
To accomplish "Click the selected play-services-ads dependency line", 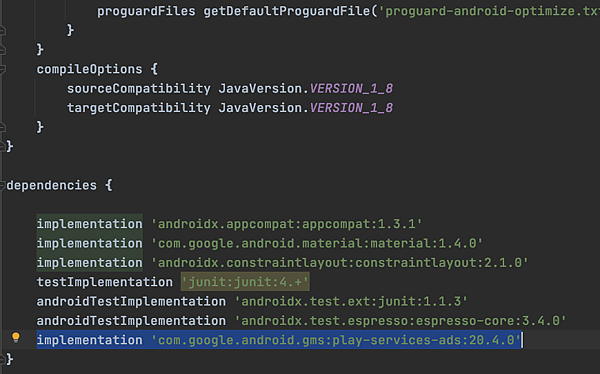I will (x=279, y=340).
